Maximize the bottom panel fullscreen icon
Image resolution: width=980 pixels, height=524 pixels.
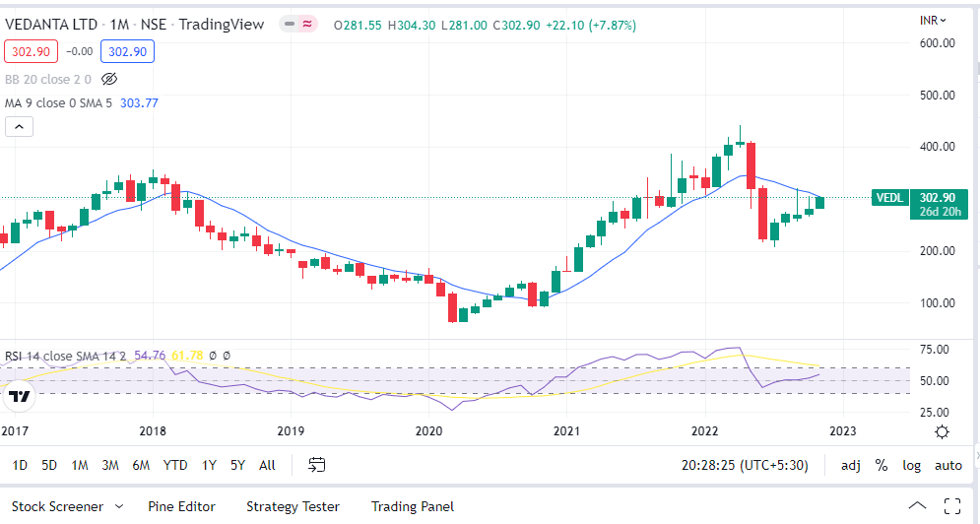[x=952, y=506]
